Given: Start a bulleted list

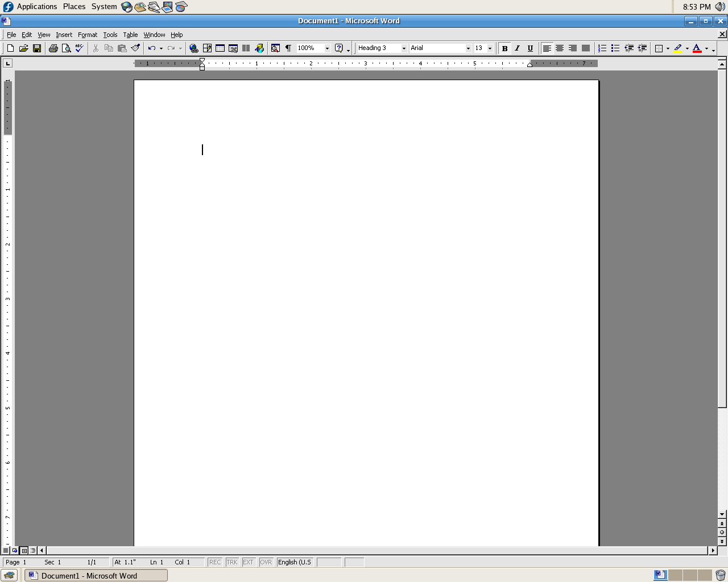Looking at the screenshot, I should coord(615,48).
